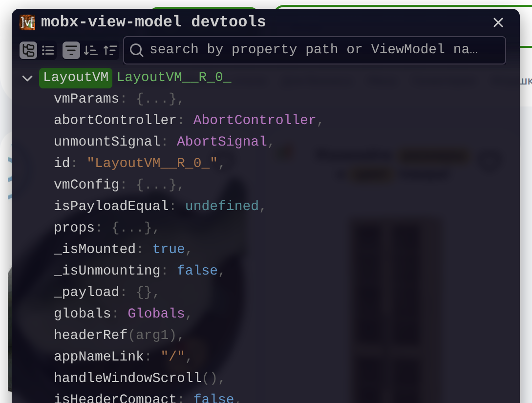Open the AbortController value
The height and width of the screenshot is (403, 532).
pos(255,120)
